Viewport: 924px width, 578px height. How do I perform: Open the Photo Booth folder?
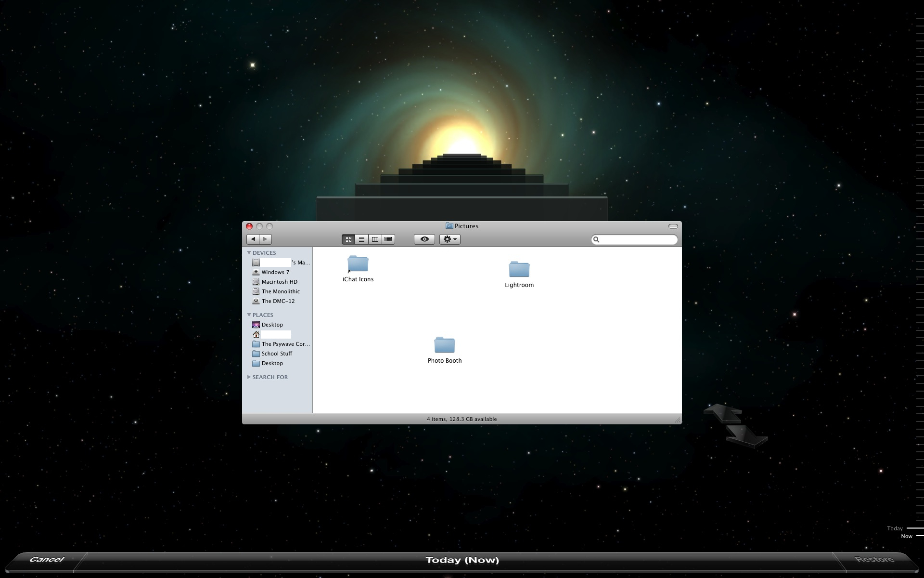point(444,345)
